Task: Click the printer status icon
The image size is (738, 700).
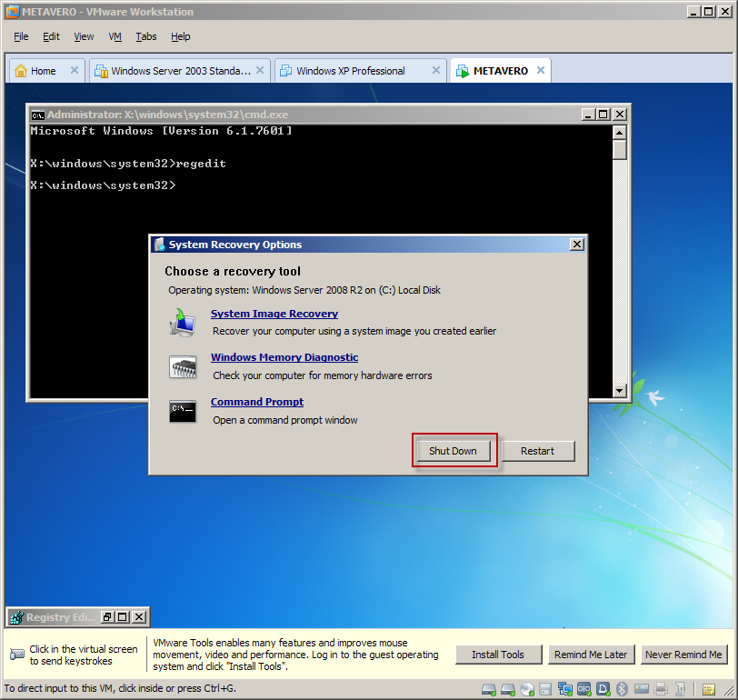Action: coord(661,689)
